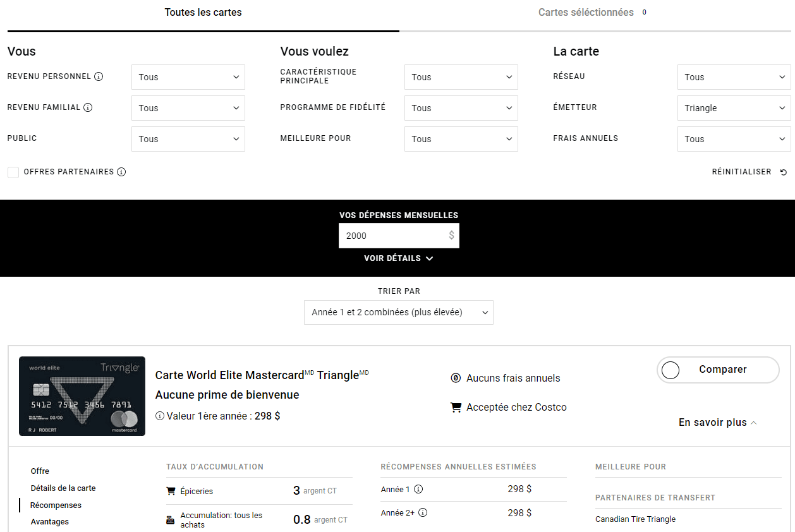795x532 pixels.
Task: Open the Programme de fidélité dropdown
Action: point(461,108)
